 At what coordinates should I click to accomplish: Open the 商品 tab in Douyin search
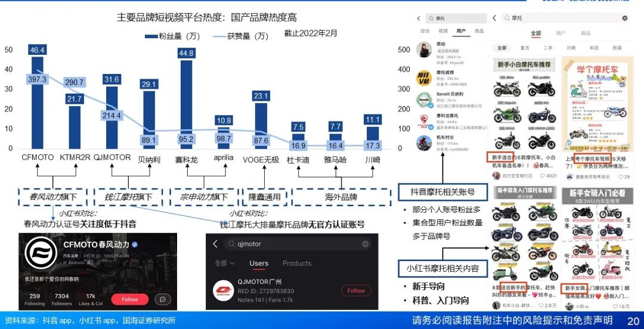(x=479, y=31)
